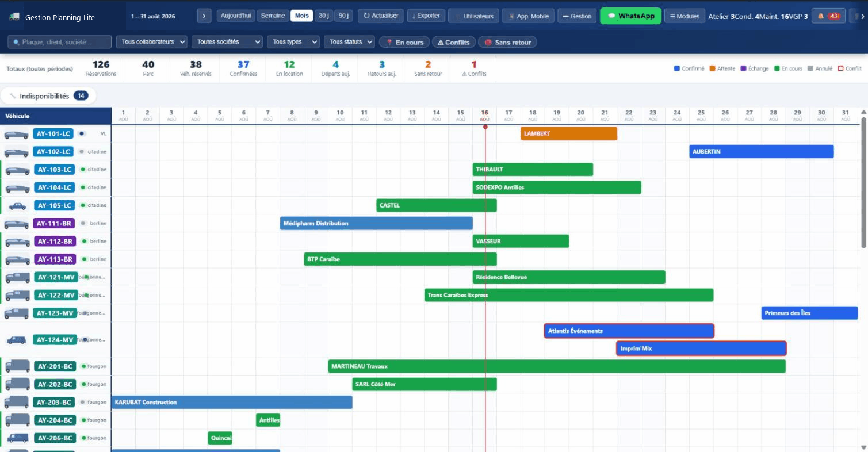The height and width of the screenshot is (452, 868).
Task: Click the Maint. 16 counter
Action: 775,16
